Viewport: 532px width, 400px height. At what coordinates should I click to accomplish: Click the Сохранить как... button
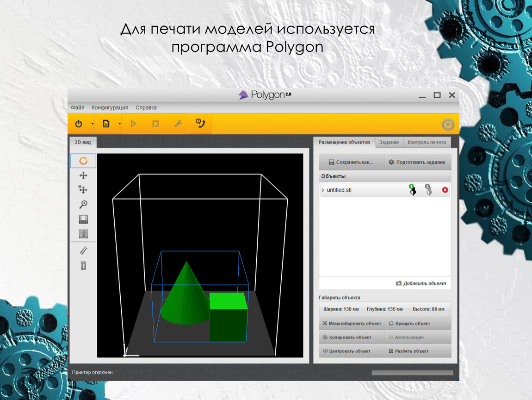(x=352, y=162)
